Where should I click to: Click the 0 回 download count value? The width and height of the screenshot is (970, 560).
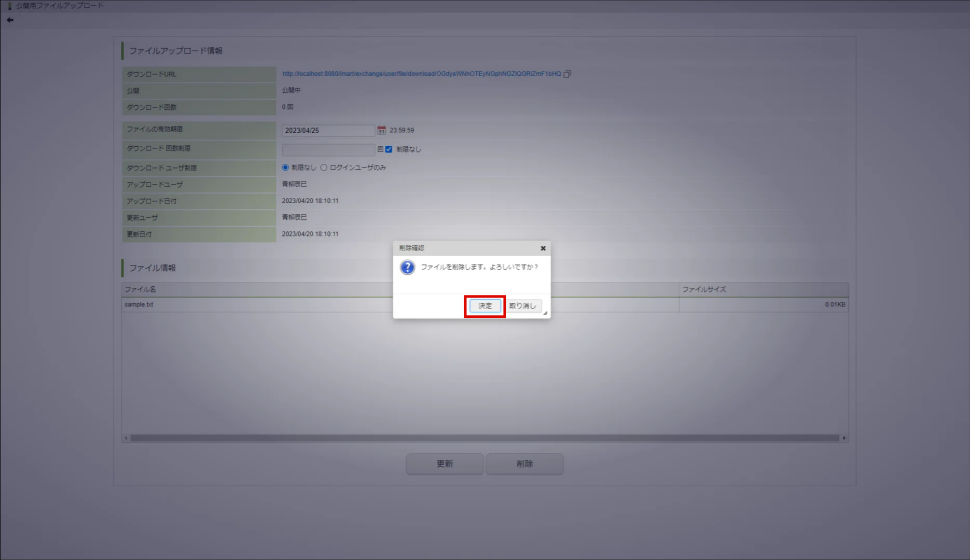(287, 107)
